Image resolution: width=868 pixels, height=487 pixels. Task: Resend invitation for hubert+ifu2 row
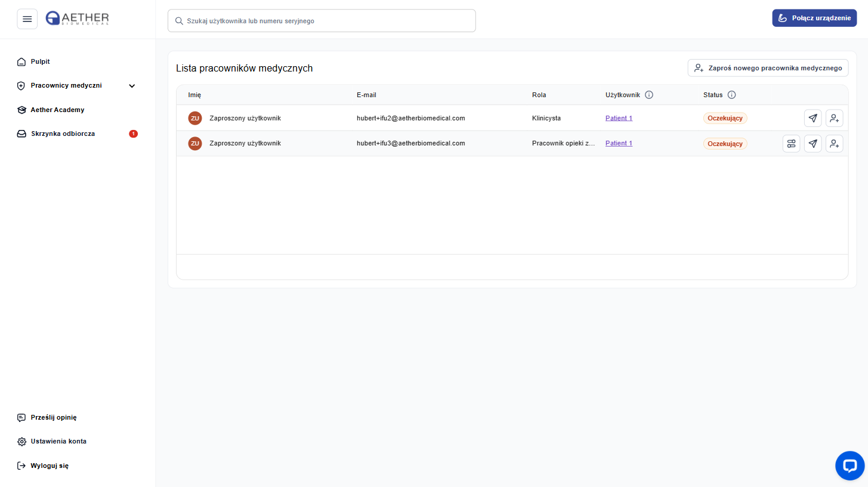[x=813, y=118]
